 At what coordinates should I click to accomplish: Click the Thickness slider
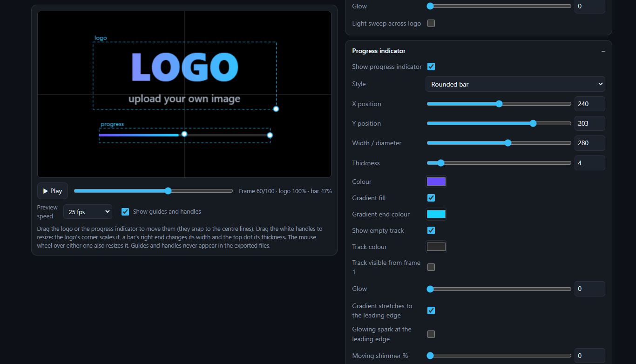point(499,163)
